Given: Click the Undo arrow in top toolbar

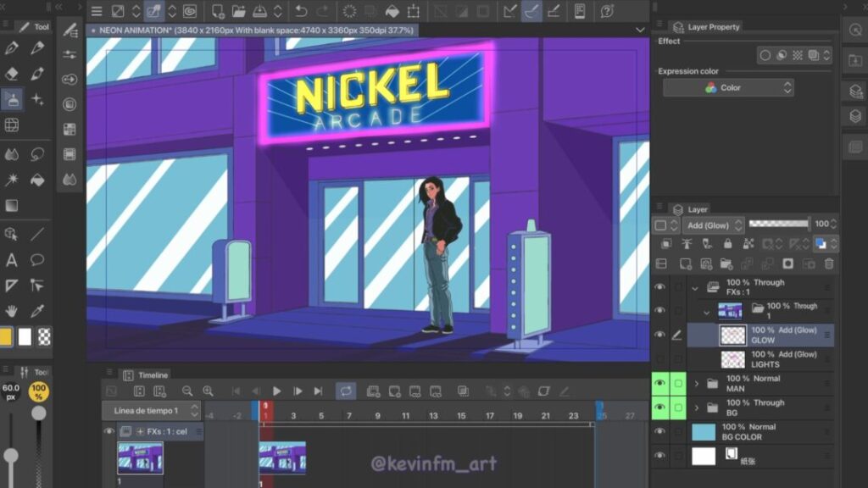Looking at the screenshot, I should click(x=301, y=11).
